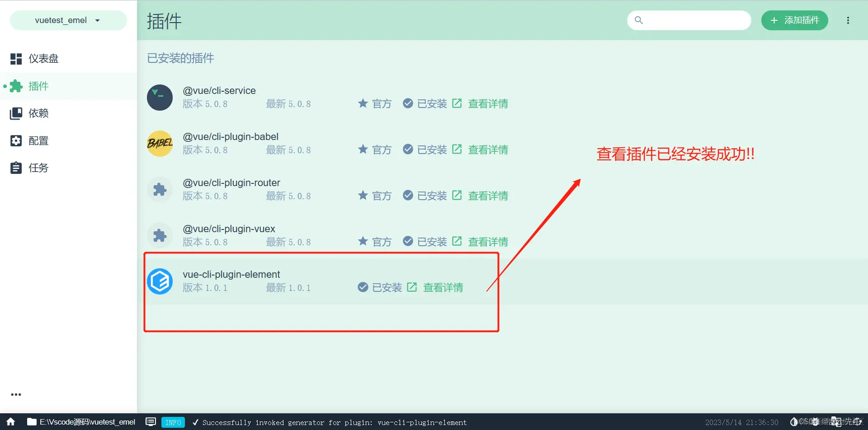Click the 官方 star icon for cli-plugin-babel
This screenshot has height=430, width=868.
pyautogui.click(x=363, y=150)
